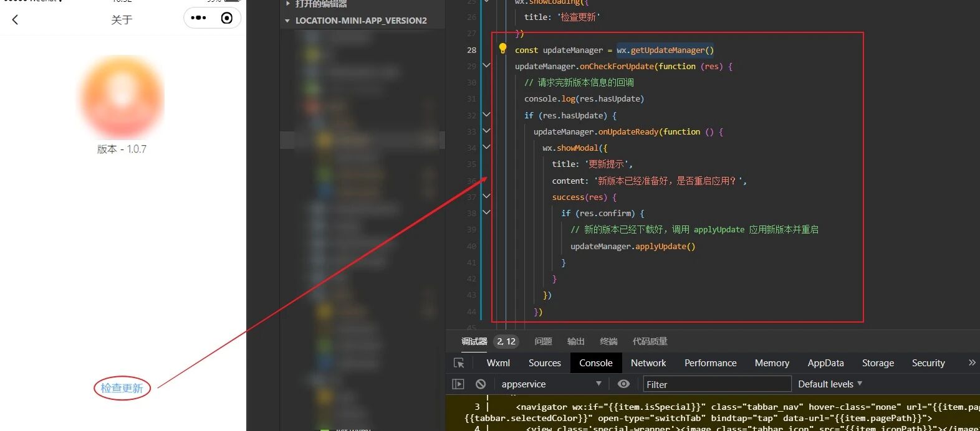The width and height of the screenshot is (980, 431).
Task: Click the 检查更新 link
Action: (x=122, y=388)
